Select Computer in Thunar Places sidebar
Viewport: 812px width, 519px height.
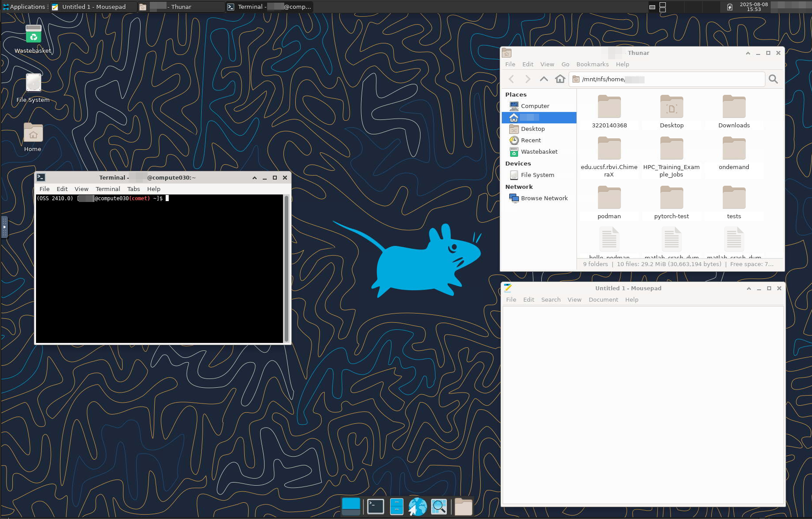(535, 106)
